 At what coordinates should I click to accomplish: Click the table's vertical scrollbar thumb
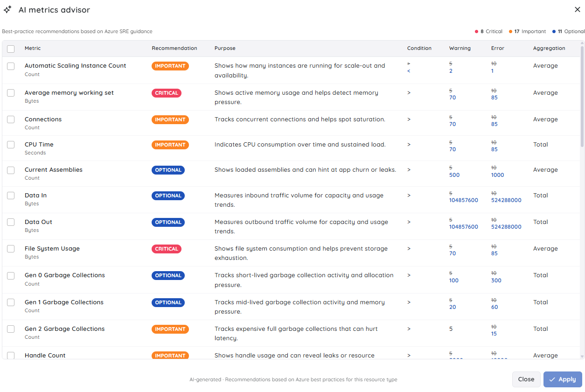(582, 96)
